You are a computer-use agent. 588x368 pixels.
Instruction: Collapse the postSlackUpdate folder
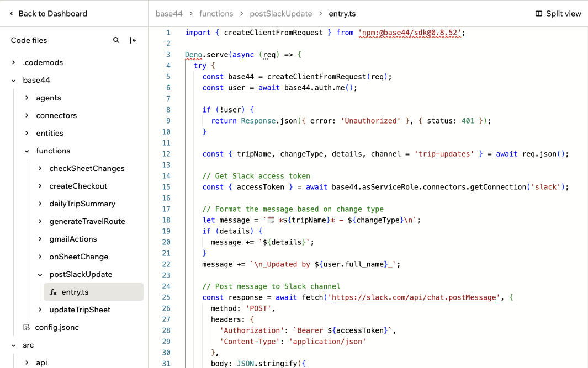[x=40, y=275]
